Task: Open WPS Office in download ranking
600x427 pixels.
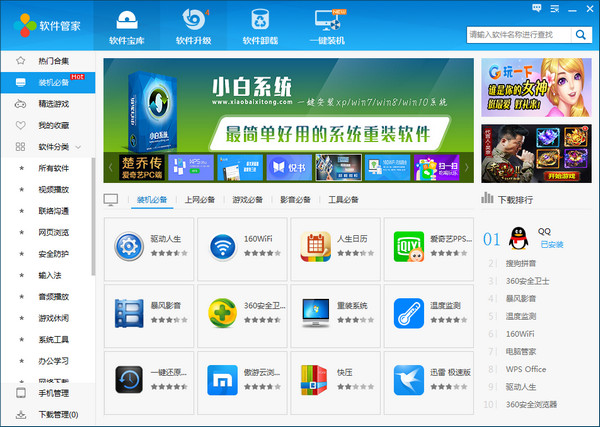Action: point(526,369)
